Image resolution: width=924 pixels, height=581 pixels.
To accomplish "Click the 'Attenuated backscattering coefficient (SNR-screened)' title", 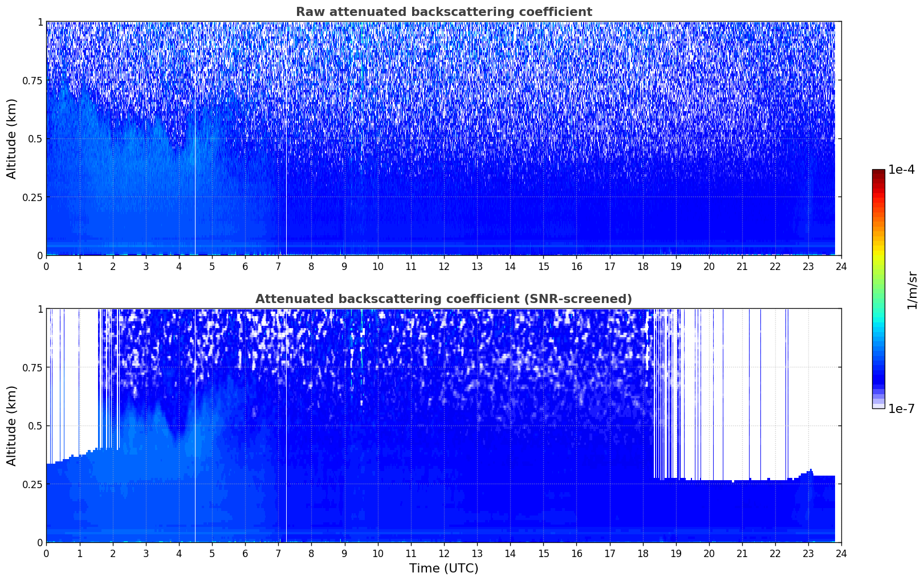I will (x=443, y=299).
